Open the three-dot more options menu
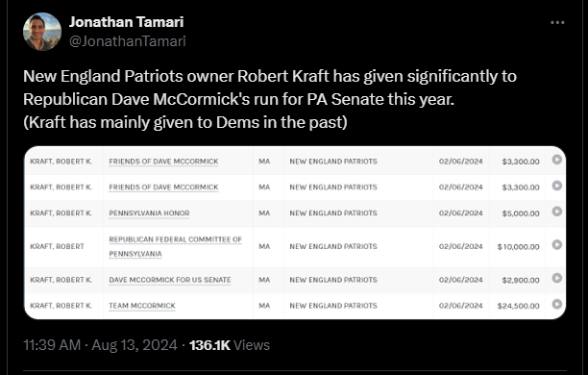Viewport: 588px width, 375px height. coord(557,22)
